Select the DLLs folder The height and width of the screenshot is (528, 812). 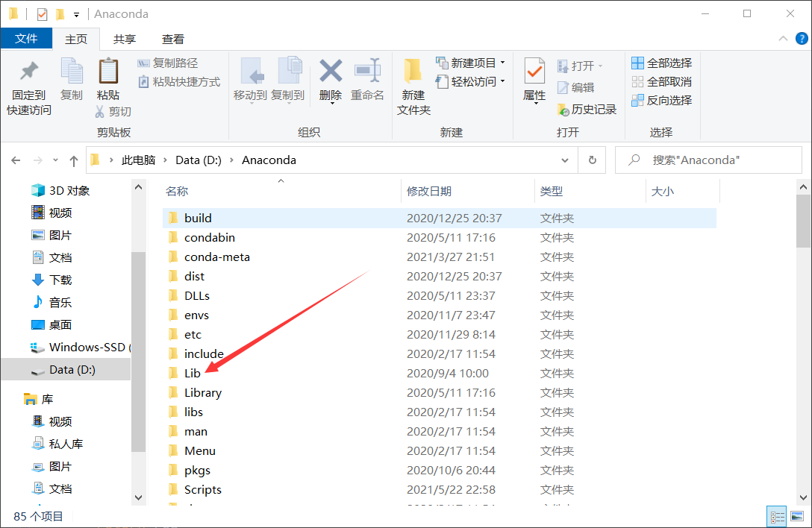439,295
